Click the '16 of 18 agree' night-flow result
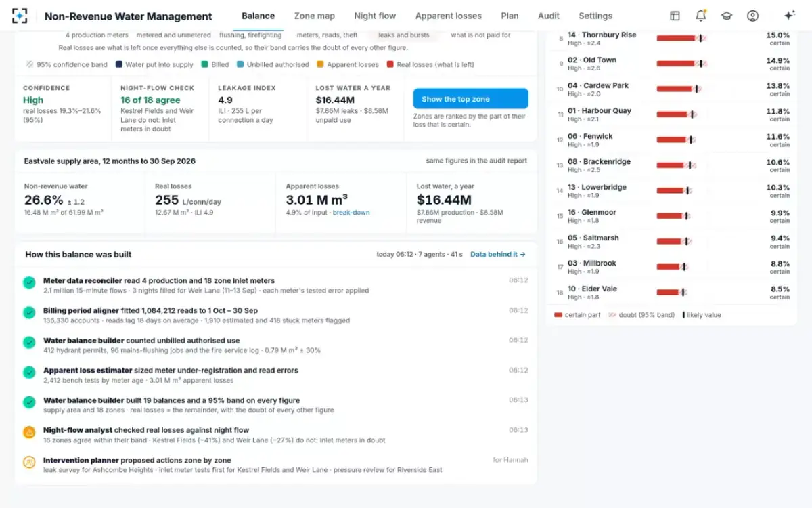The height and width of the screenshot is (508, 812). tap(150, 100)
